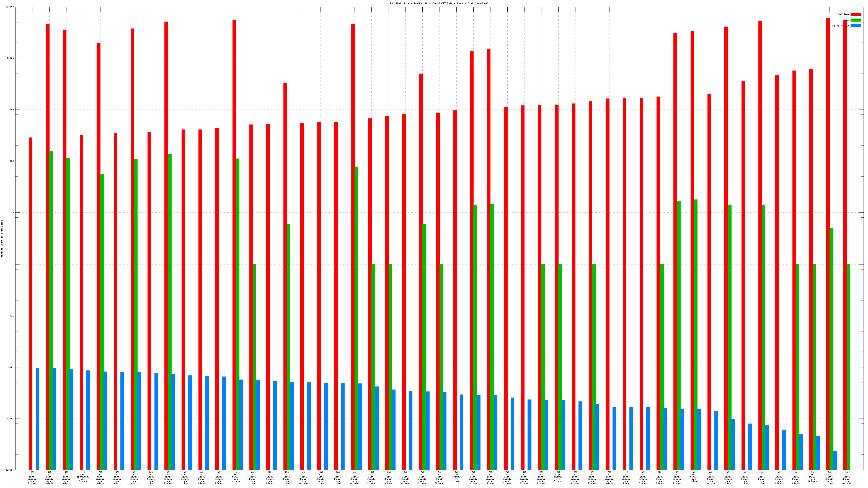
Task: Click the Not Spam legend label
Action: click(843, 14)
